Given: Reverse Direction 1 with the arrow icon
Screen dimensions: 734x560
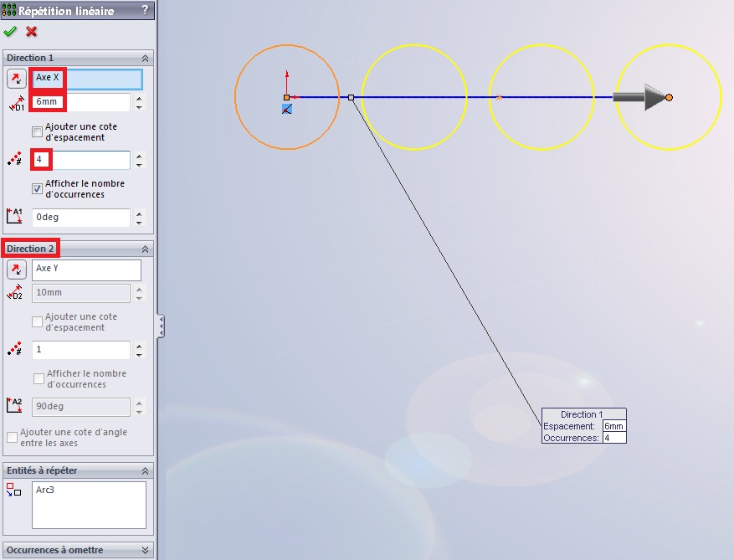Looking at the screenshot, I should point(16,79).
